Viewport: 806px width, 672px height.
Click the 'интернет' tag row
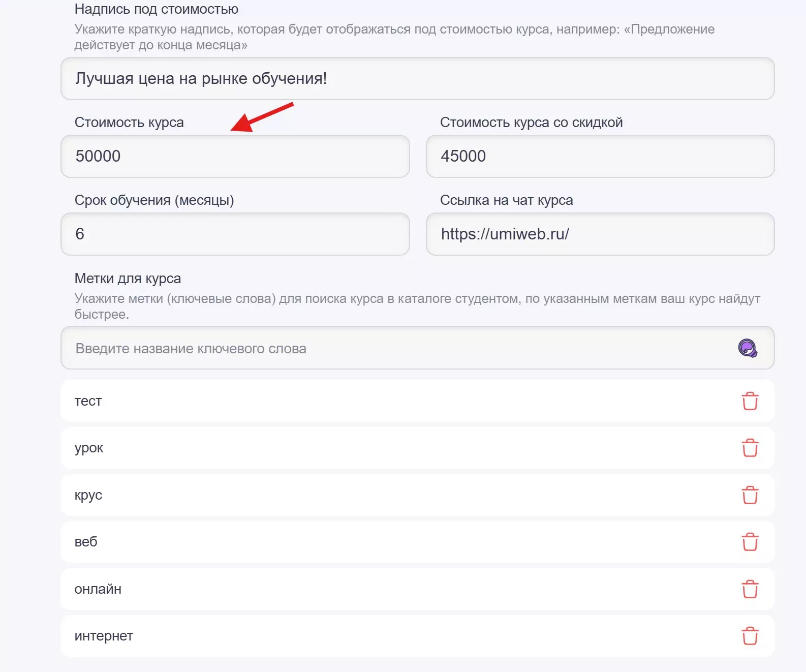[396, 636]
